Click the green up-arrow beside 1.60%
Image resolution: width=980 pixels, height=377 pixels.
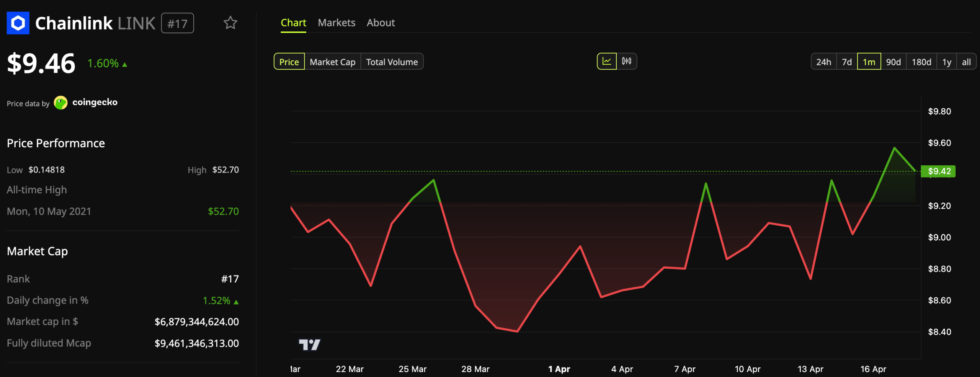pyautogui.click(x=124, y=64)
